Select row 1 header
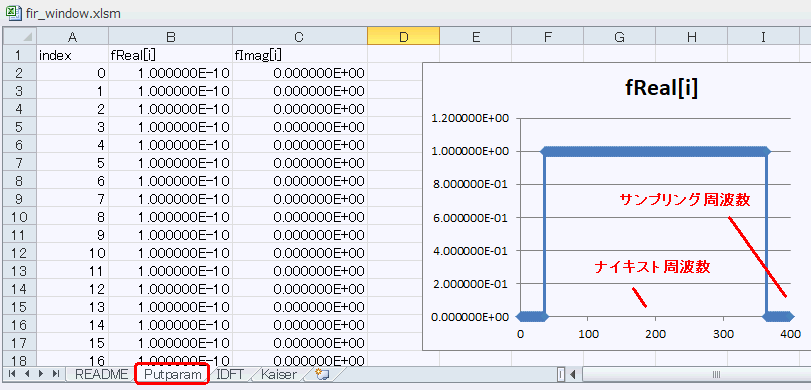The image size is (811, 390). click(19, 55)
